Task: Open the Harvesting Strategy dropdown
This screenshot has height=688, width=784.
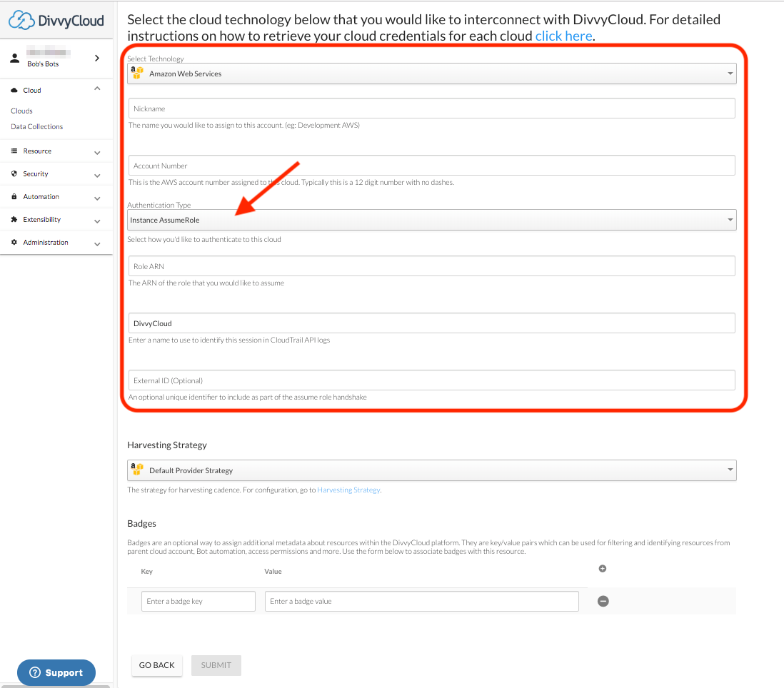Action: pyautogui.click(x=431, y=470)
